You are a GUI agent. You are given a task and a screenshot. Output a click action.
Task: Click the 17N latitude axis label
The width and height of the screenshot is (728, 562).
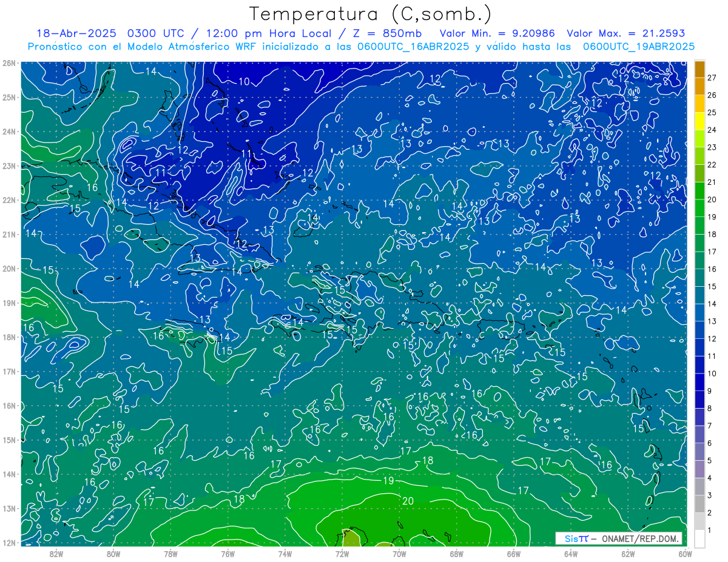(8, 372)
